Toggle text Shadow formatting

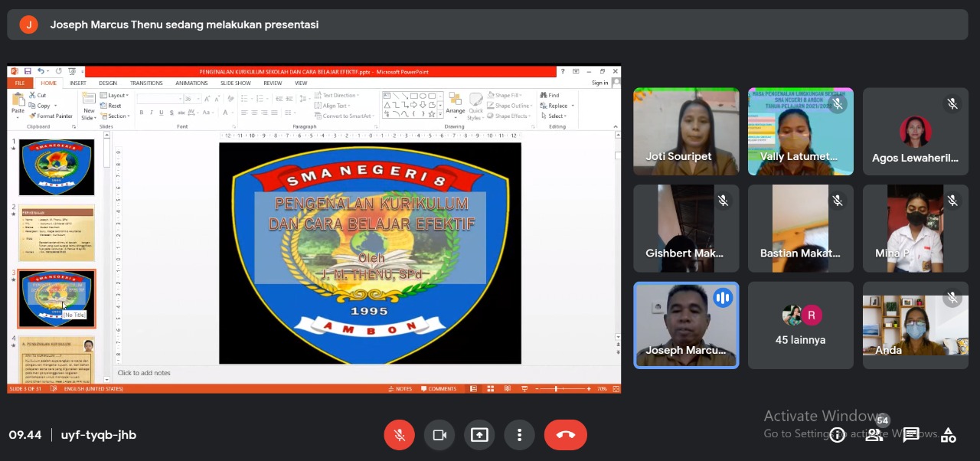coord(171,113)
